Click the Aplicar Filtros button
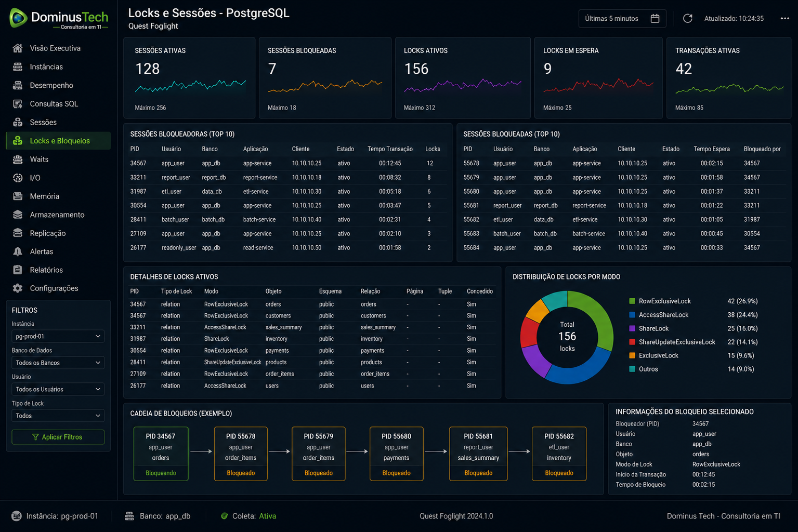798x532 pixels. [58, 437]
